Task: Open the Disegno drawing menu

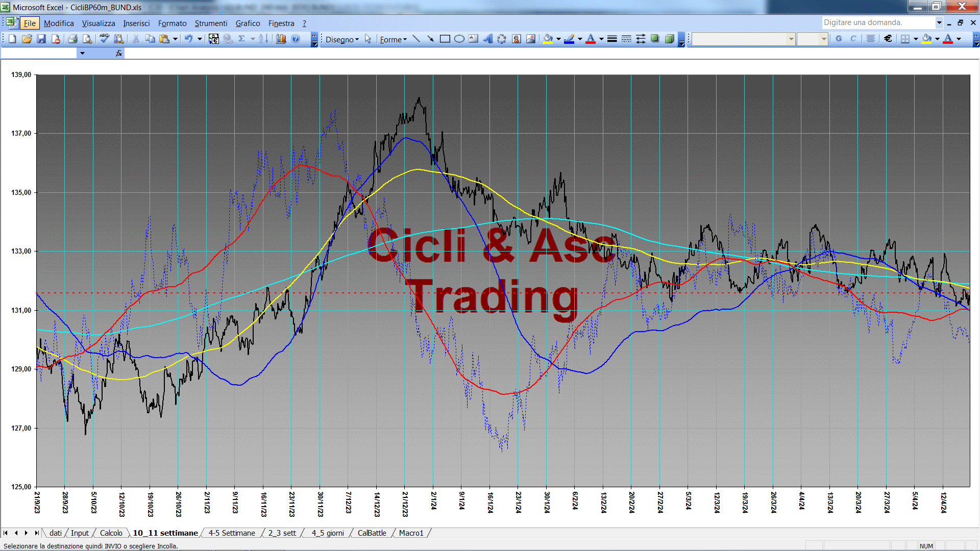Action: pyautogui.click(x=342, y=39)
